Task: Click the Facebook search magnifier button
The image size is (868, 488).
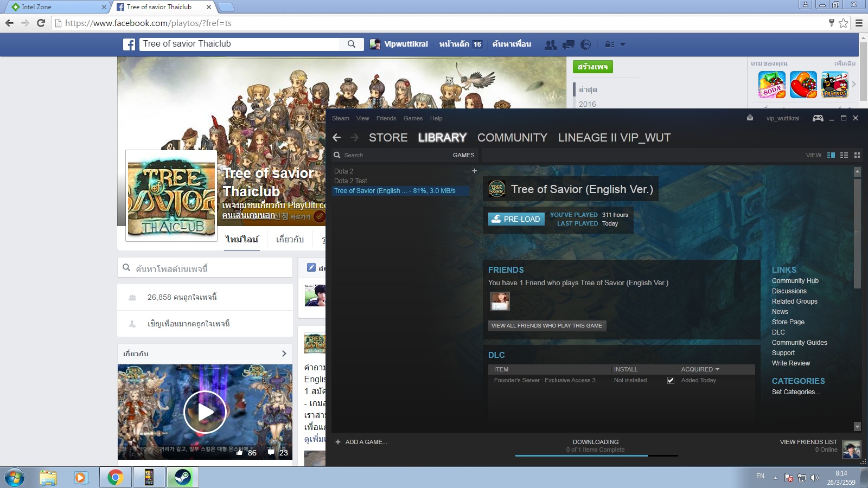Action: point(352,44)
